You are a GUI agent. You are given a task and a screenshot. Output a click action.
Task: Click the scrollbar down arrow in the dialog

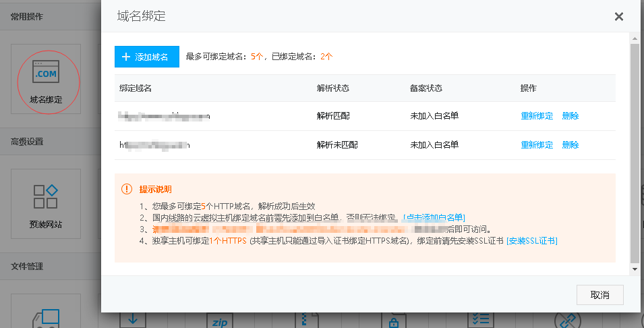point(635,269)
